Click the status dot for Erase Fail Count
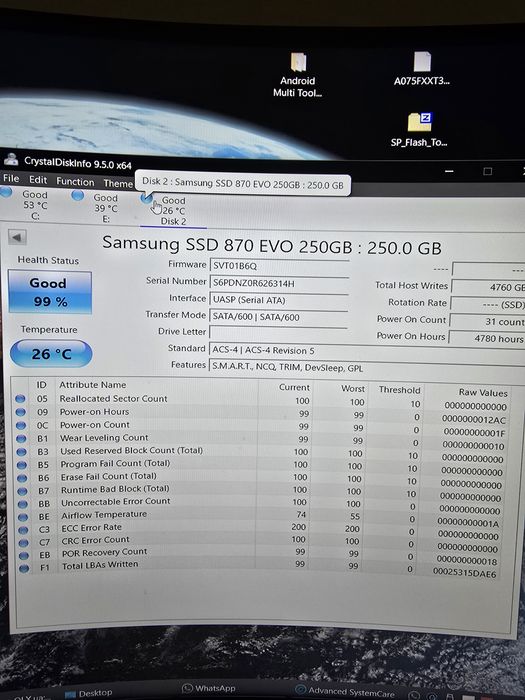This screenshot has width=525, height=700. [x=22, y=478]
